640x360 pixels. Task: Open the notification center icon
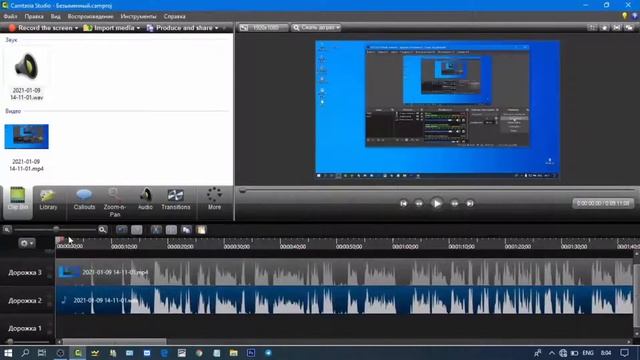(624, 353)
